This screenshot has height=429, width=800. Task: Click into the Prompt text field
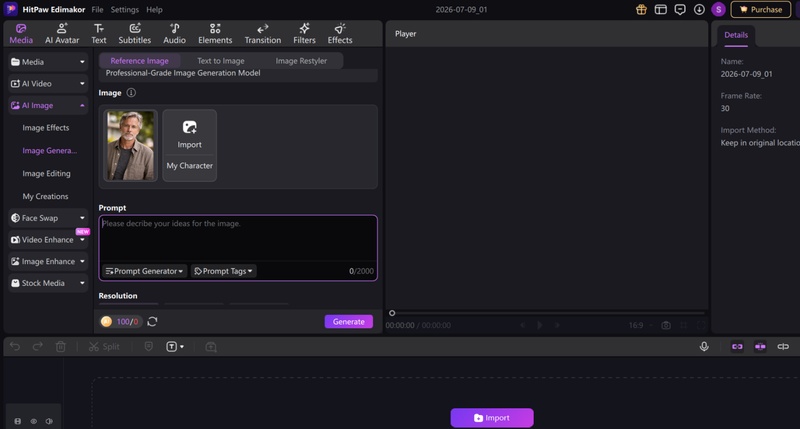tap(238, 239)
